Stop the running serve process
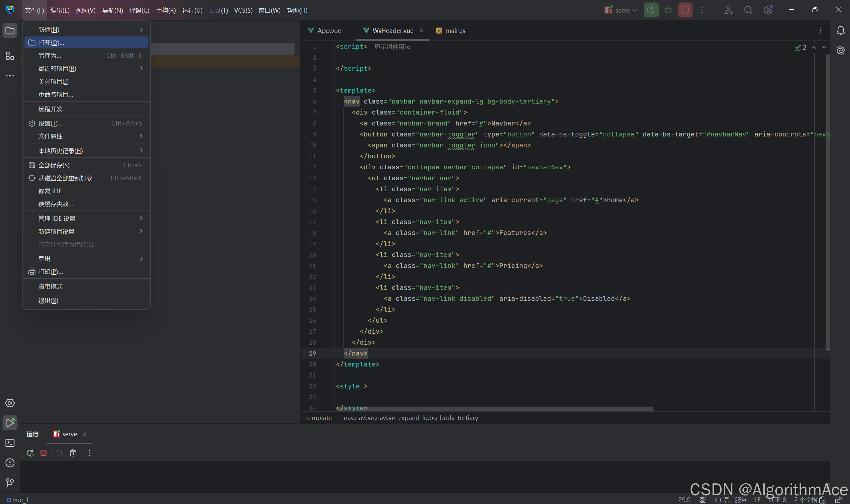The image size is (850, 504). pyautogui.click(x=685, y=10)
